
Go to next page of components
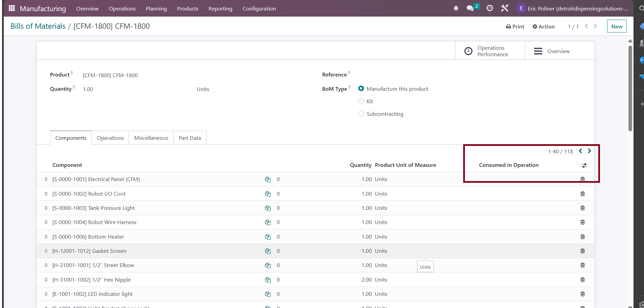pos(589,151)
